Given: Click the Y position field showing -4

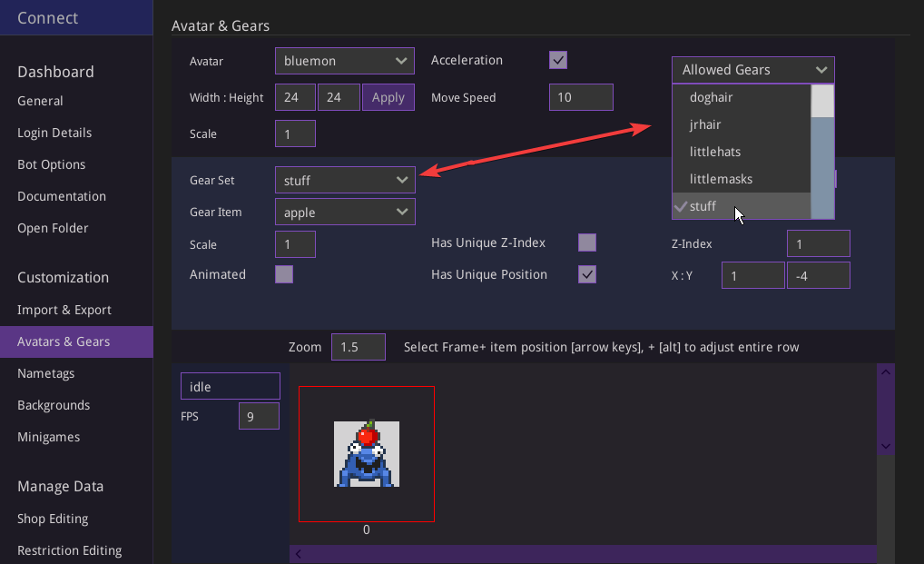Looking at the screenshot, I should (x=819, y=275).
